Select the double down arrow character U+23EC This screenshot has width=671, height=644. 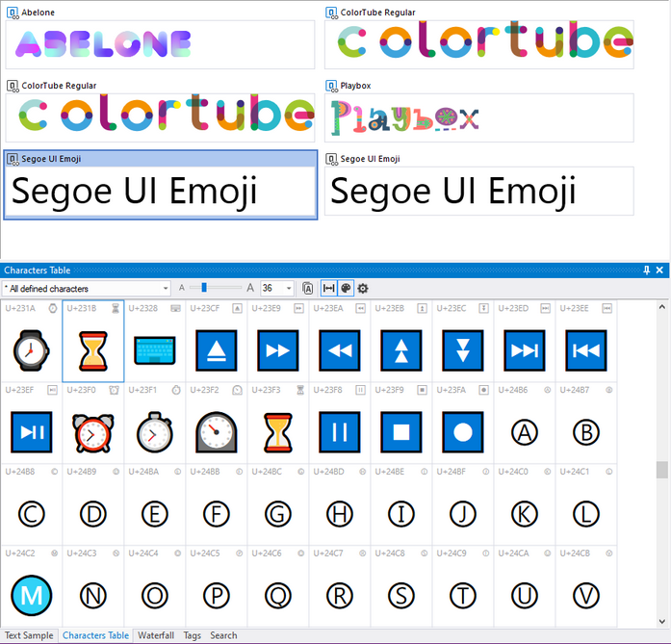[463, 341]
